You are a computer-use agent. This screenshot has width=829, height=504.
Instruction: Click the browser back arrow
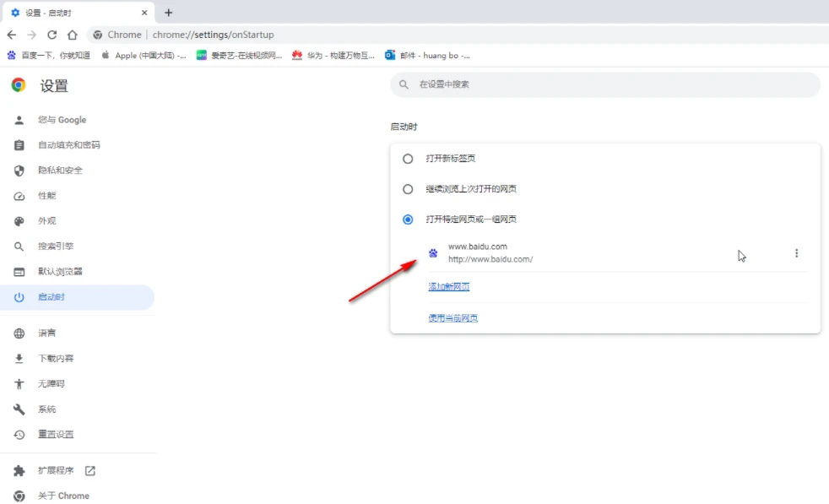point(12,35)
